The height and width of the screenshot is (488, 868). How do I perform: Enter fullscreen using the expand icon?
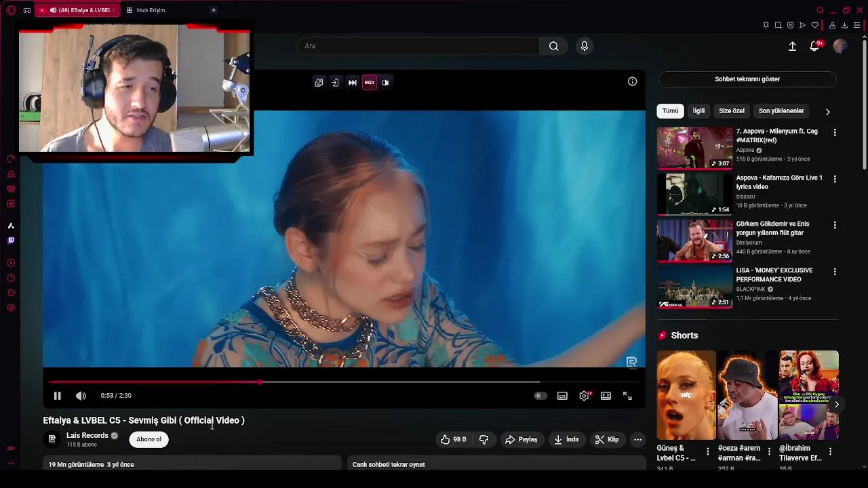627,396
